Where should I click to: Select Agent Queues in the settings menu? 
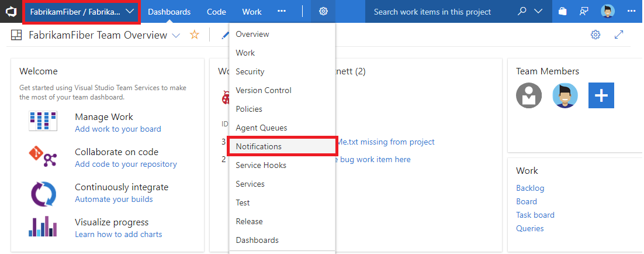282,128
